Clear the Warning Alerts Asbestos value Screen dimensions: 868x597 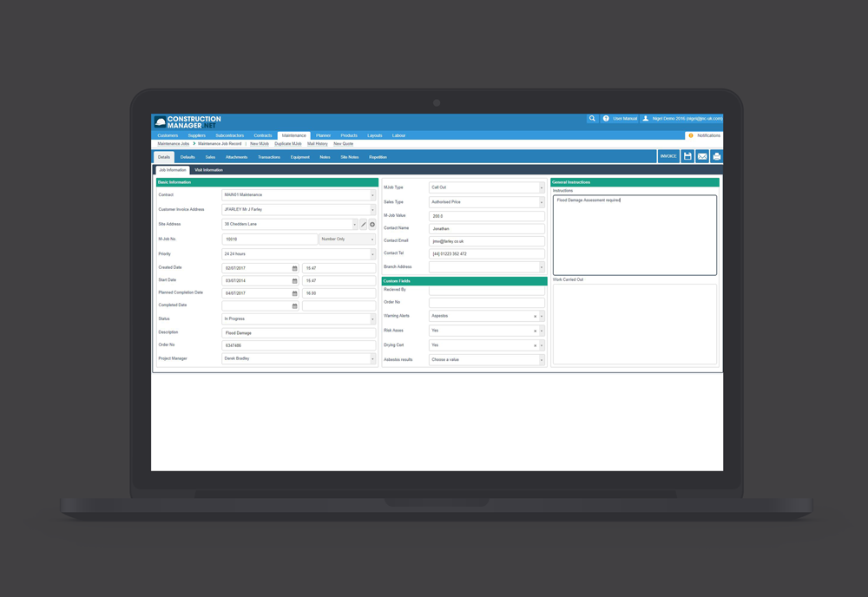tap(535, 317)
